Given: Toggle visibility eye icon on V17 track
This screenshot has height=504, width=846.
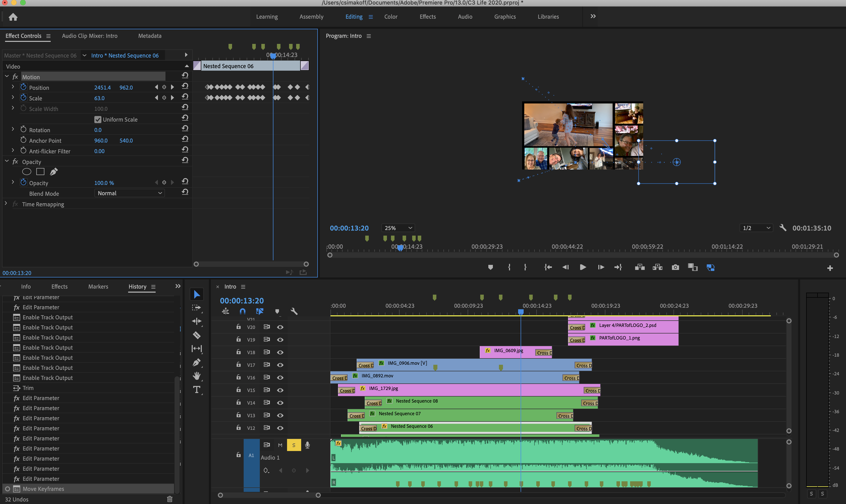Looking at the screenshot, I should coord(280,365).
